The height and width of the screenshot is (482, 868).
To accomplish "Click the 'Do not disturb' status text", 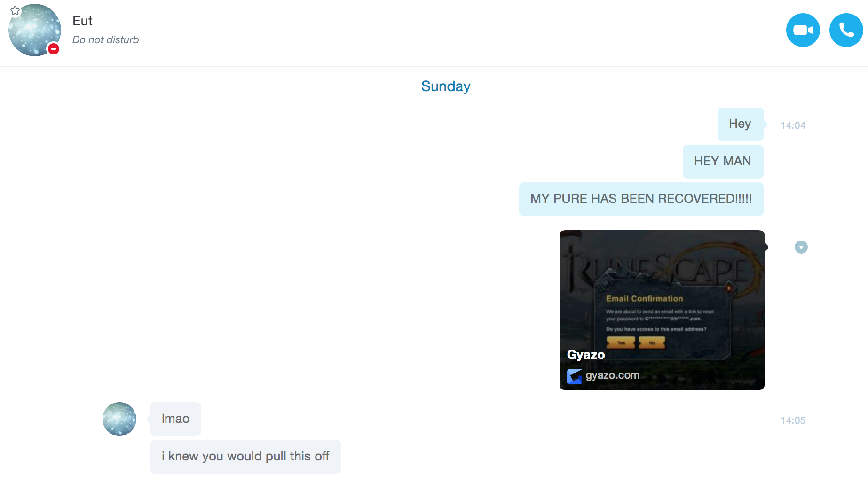I will [x=105, y=40].
